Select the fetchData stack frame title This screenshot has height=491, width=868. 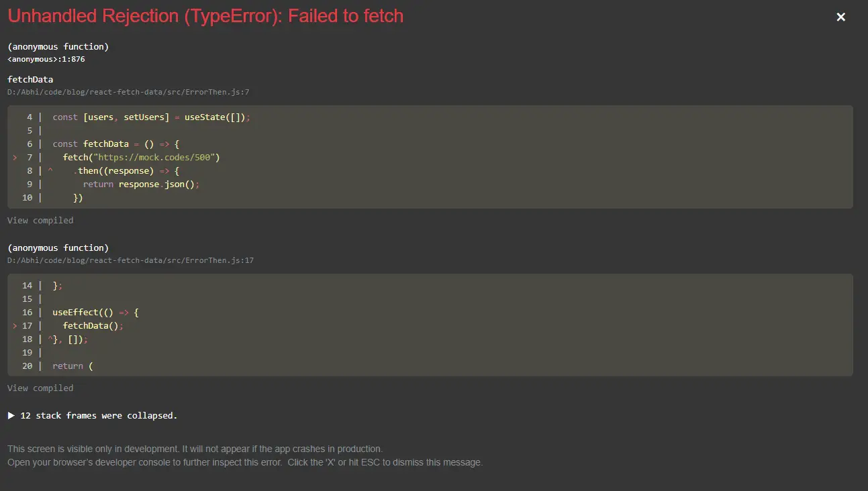pyautogui.click(x=30, y=79)
